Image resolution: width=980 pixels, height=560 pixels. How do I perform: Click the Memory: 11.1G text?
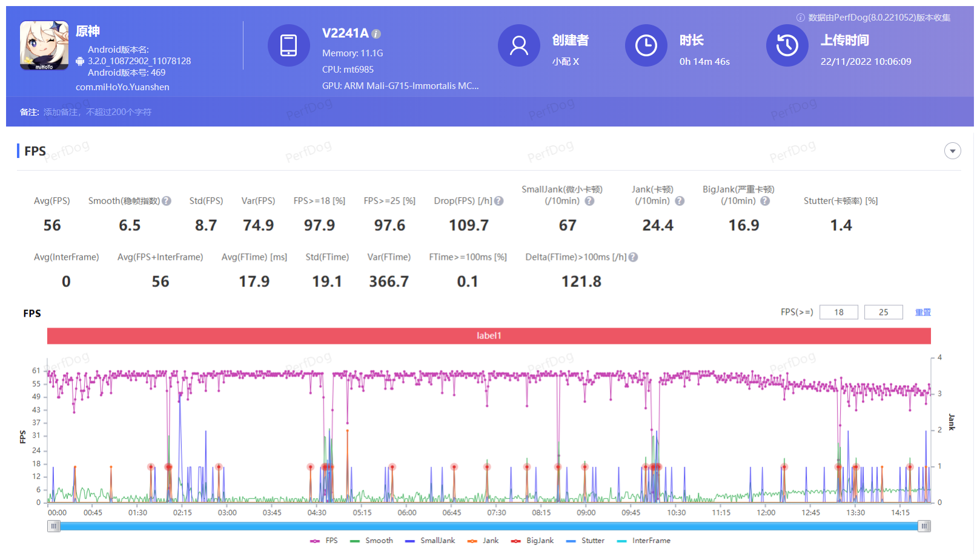[x=353, y=53]
